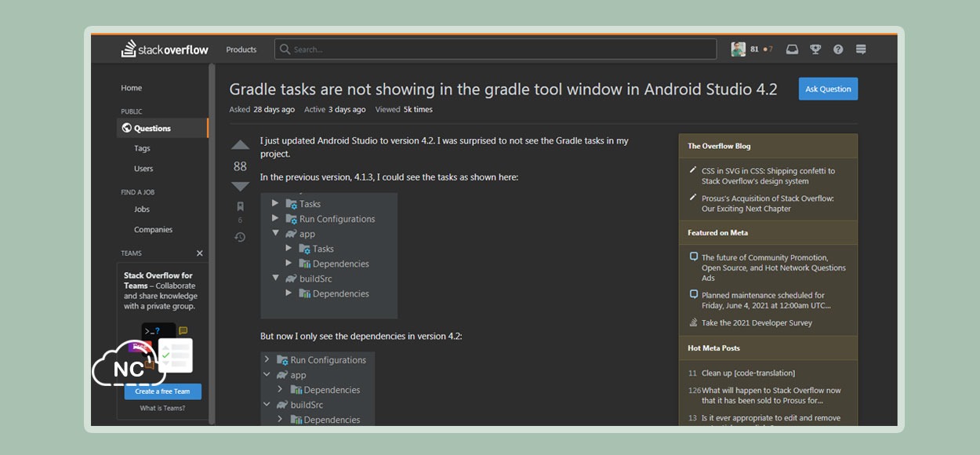Open Companies in the left sidebar
This screenshot has width=980, height=455.
153,230
